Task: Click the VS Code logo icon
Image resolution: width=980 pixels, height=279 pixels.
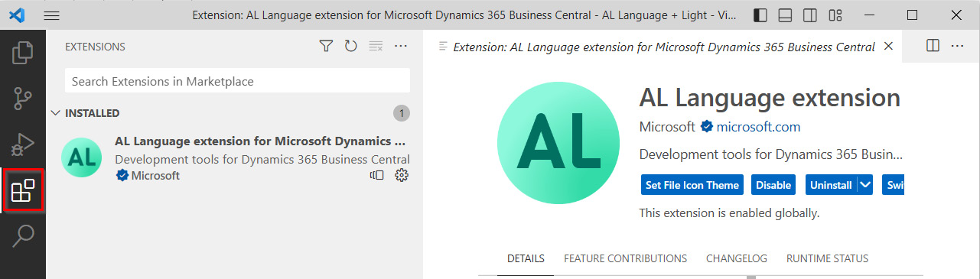Action: 16,15
